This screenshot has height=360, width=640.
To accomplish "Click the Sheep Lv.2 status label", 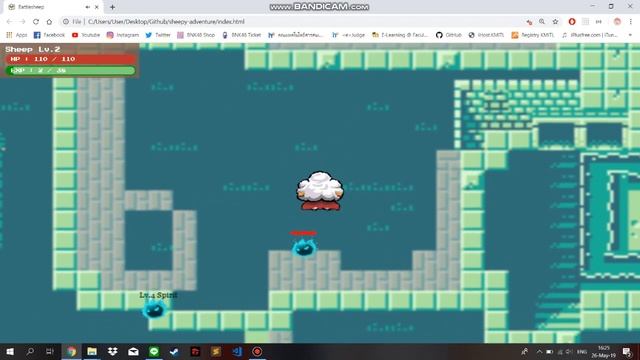I will (x=33, y=49).
